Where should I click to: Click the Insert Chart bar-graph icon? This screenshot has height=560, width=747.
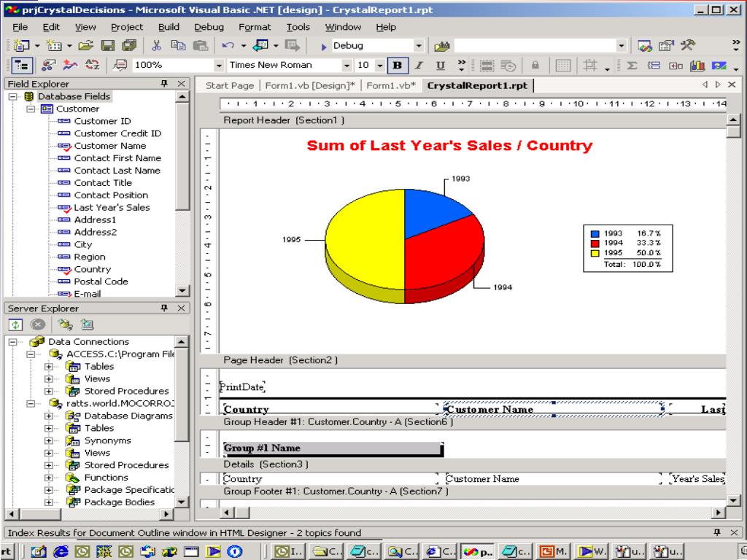coord(697,65)
